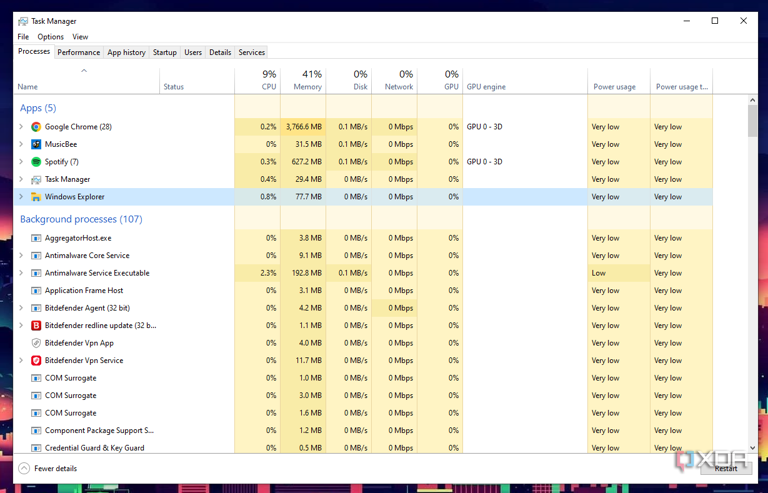Select the Processes tab
This screenshot has height=493, width=768.
[34, 51]
